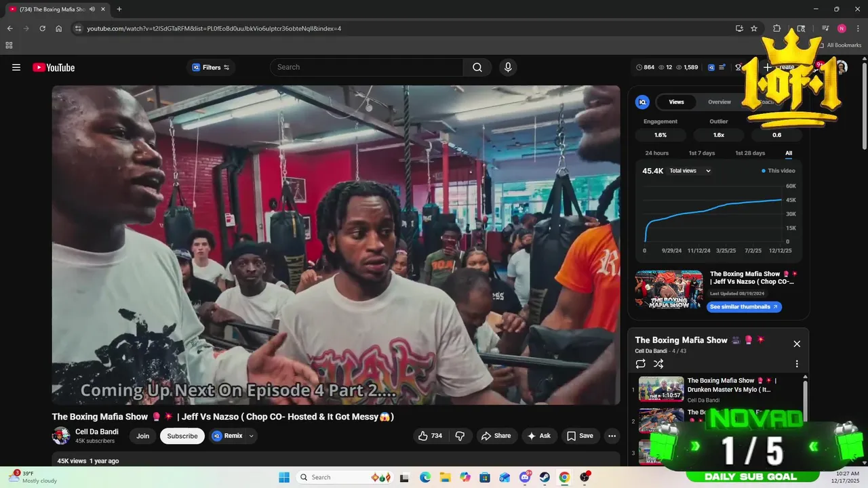Click the round vidIQ badge beside Views

click(x=642, y=102)
